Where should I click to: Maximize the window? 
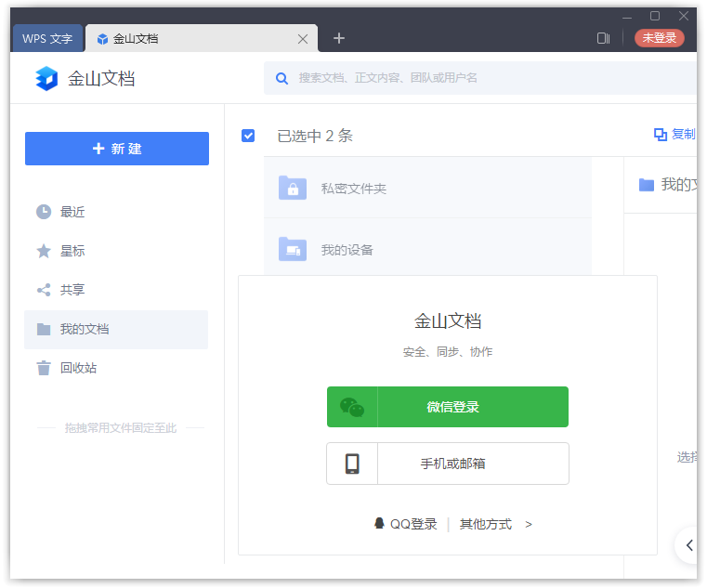(x=655, y=16)
